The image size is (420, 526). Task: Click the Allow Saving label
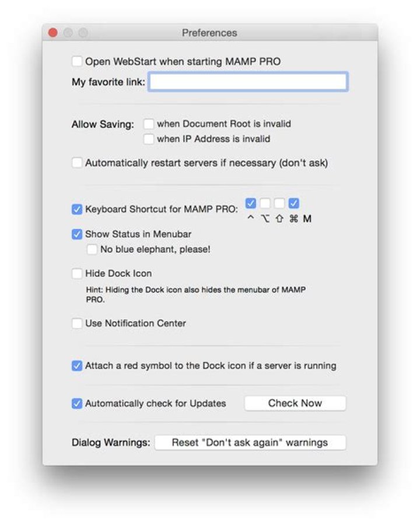pyautogui.click(x=103, y=124)
